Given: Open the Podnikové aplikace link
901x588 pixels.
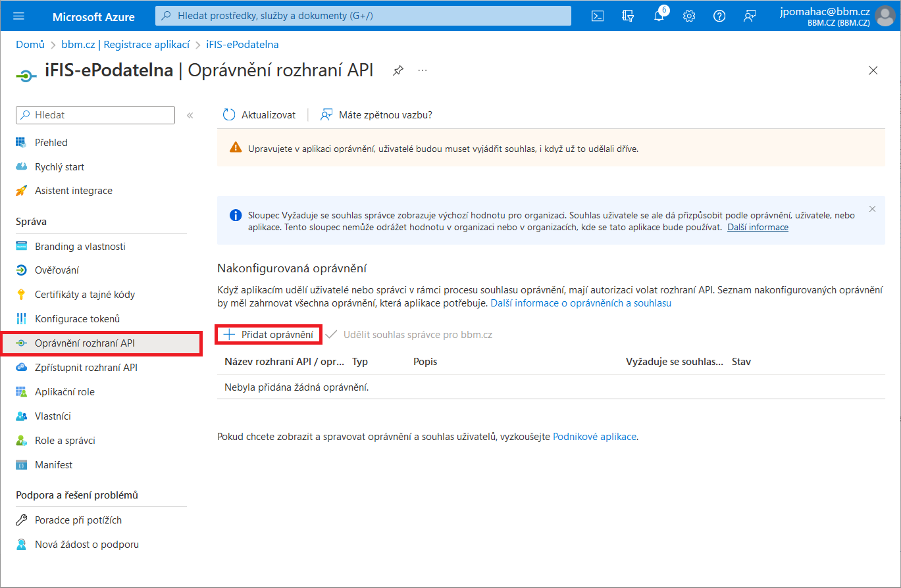Looking at the screenshot, I should coord(594,436).
